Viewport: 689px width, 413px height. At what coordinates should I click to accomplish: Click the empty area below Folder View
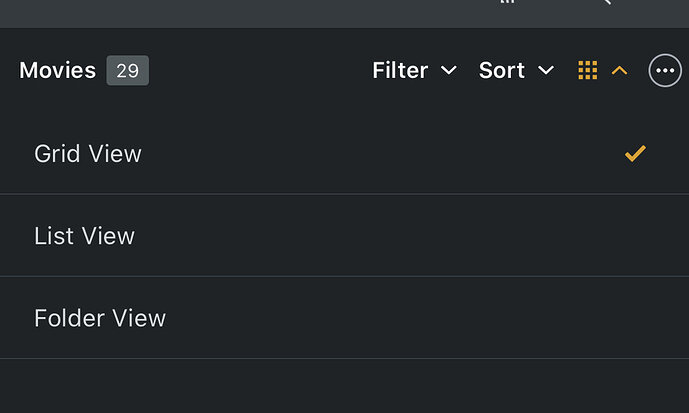(344, 386)
